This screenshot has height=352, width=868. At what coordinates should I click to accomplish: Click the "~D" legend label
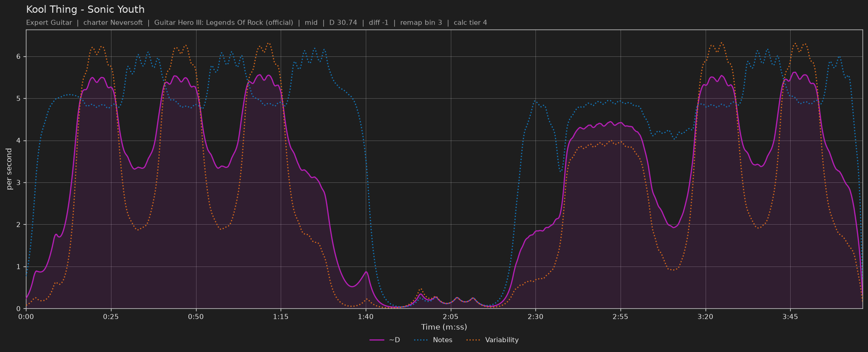(394, 340)
